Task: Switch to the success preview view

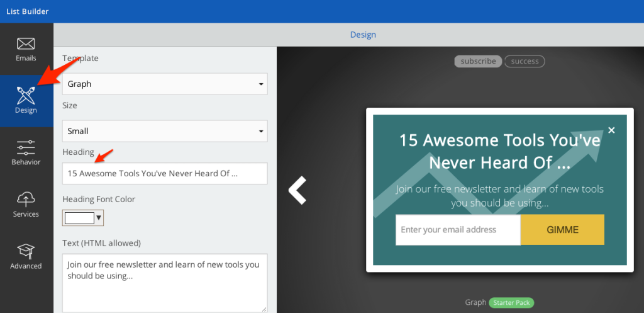Action: [525, 61]
